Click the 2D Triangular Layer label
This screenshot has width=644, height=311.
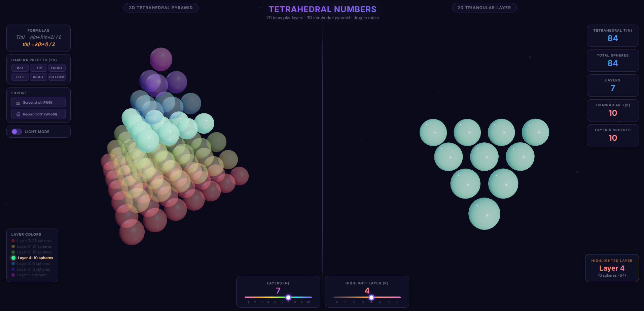click(484, 8)
